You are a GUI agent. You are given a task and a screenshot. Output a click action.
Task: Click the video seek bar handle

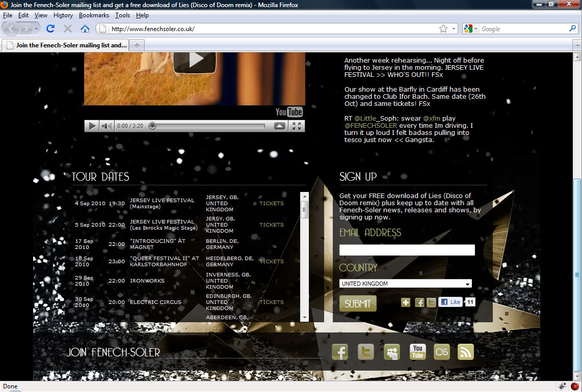point(152,126)
